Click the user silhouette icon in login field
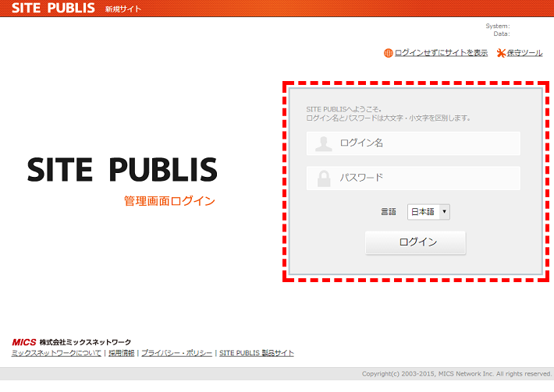554x392 pixels. pos(324,143)
